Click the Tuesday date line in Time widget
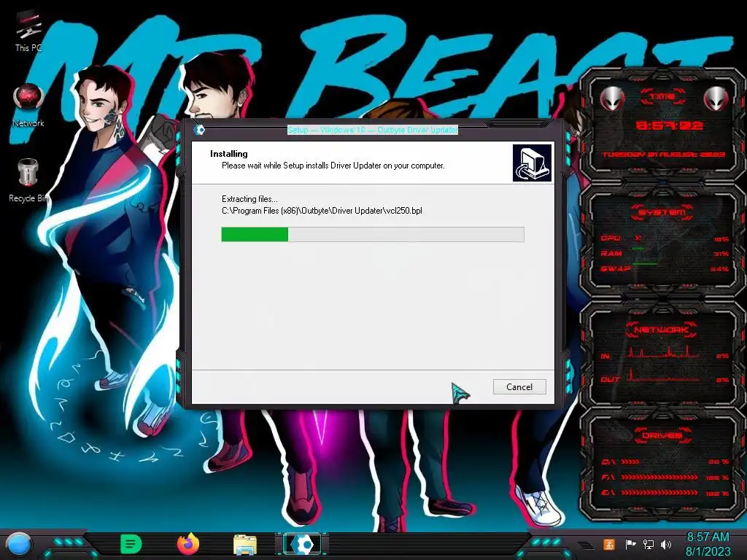The image size is (747, 560). click(663, 155)
